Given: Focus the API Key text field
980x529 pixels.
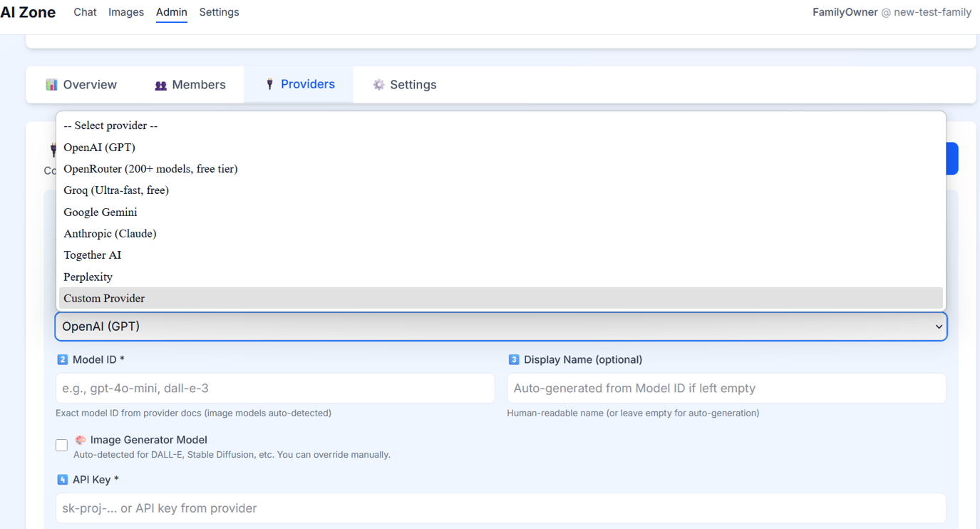Looking at the screenshot, I should [500, 508].
